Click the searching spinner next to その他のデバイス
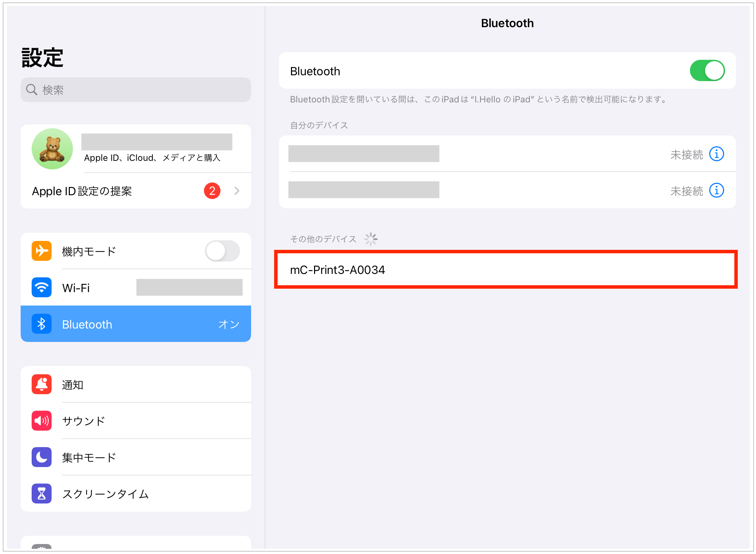This screenshot has width=756, height=554. tap(371, 239)
